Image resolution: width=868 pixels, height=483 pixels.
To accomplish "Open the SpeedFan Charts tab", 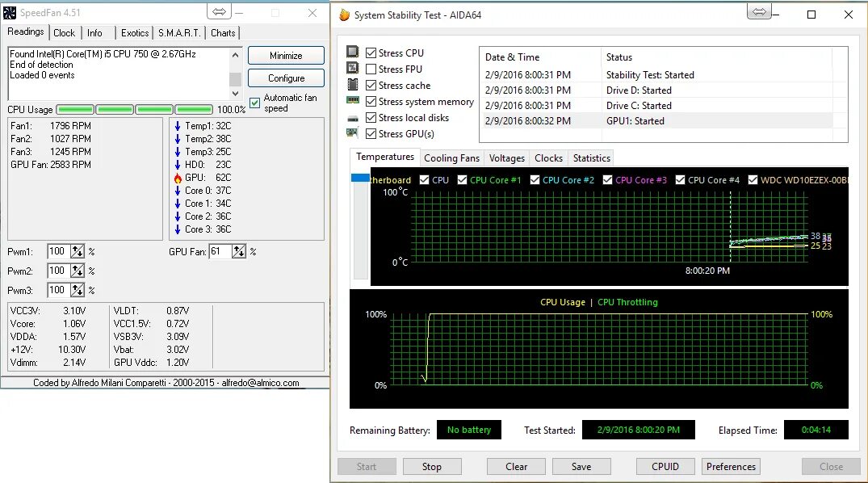I will tap(223, 33).
